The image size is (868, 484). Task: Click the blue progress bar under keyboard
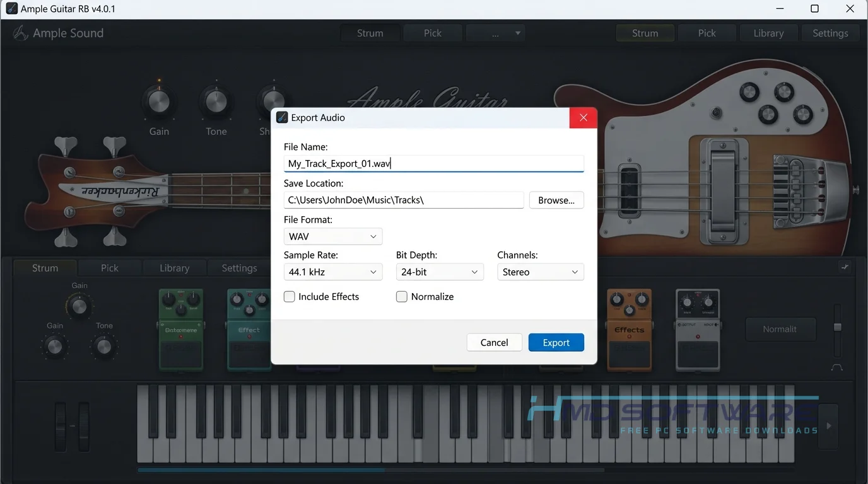pyautogui.click(x=261, y=470)
